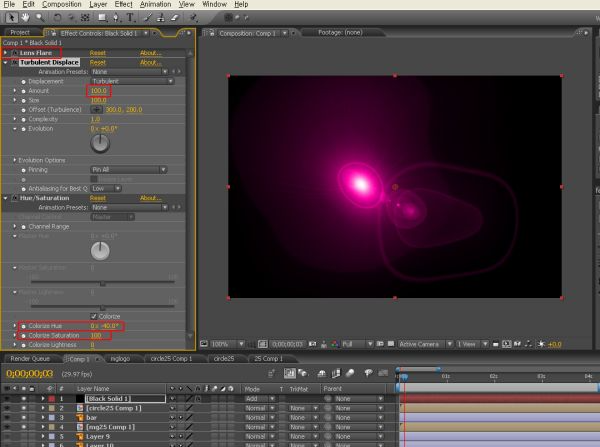Open the Animation menu

[155, 4]
